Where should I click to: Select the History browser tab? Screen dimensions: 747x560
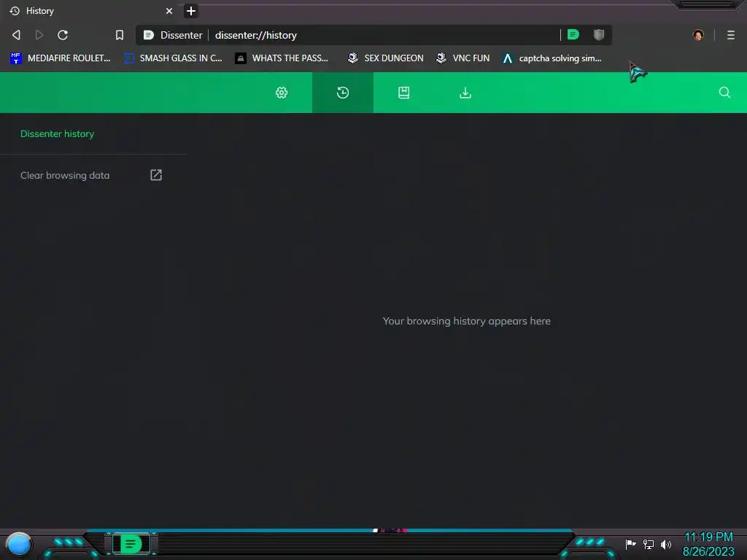90,11
